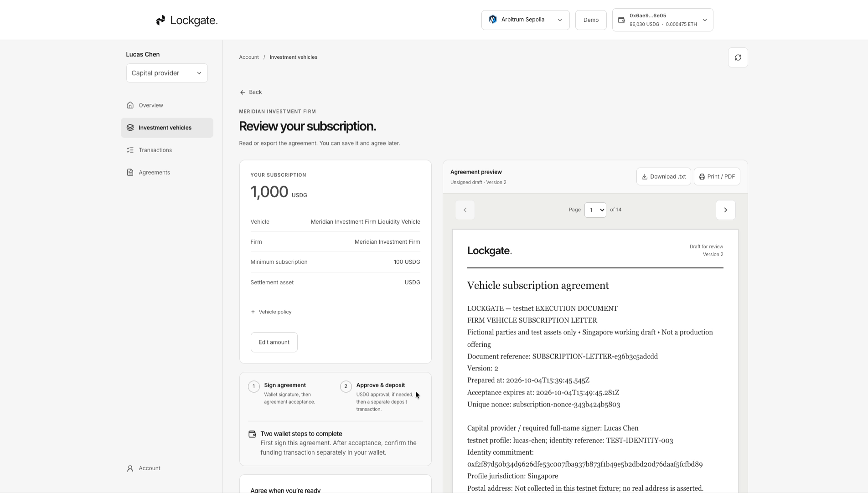Click wallet icon beside Two wallet steps

(x=252, y=434)
